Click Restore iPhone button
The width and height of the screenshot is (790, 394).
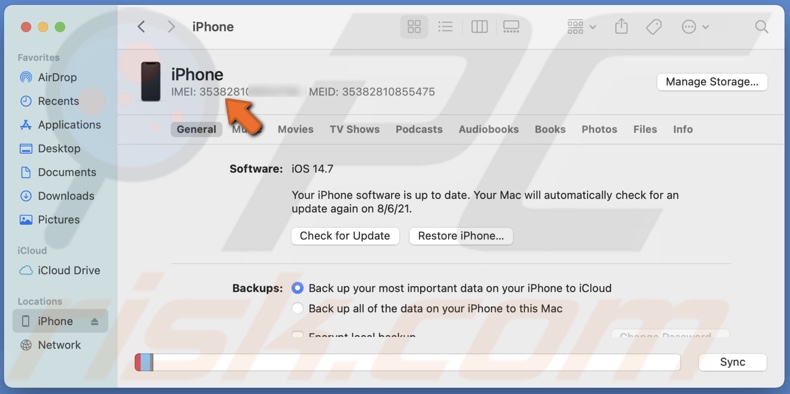click(x=461, y=236)
